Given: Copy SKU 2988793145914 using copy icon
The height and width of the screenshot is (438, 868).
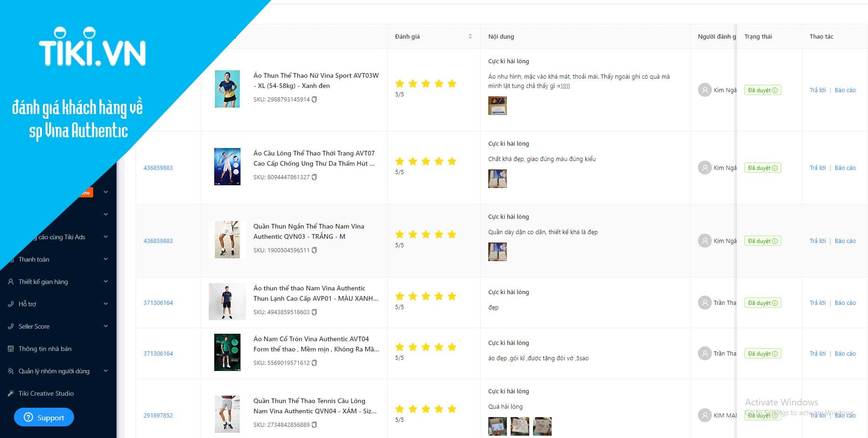Looking at the screenshot, I should coord(314,100).
